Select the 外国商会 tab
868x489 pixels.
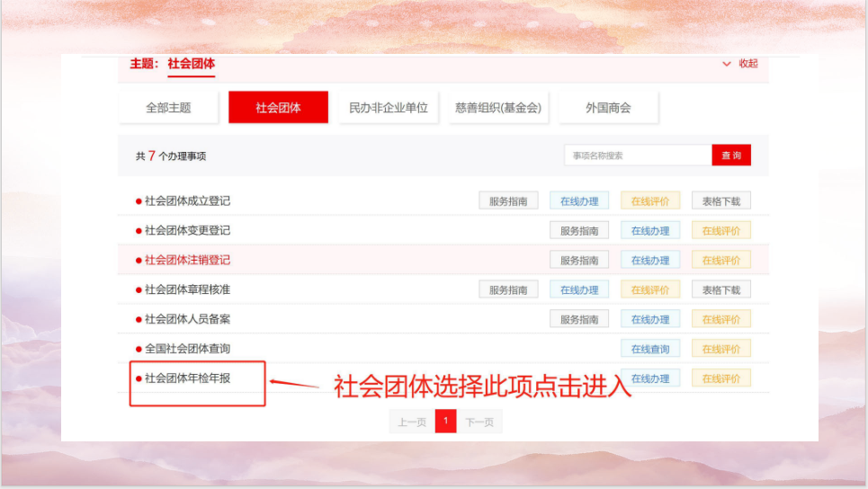pyautogui.click(x=608, y=108)
